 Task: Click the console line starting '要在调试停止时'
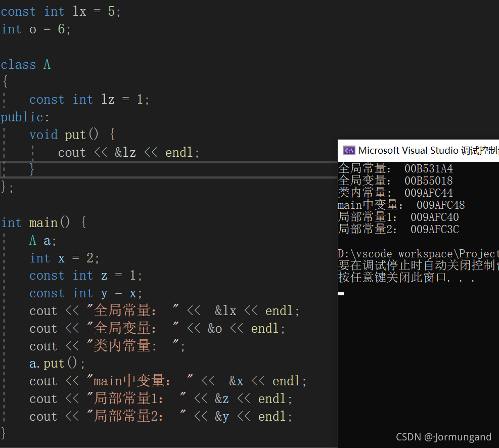point(418,265)
